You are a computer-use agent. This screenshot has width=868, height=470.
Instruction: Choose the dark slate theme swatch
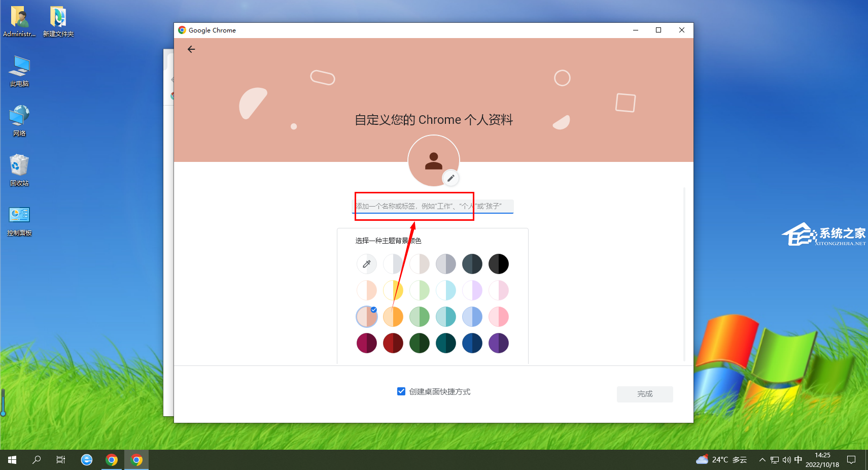click(472, 264)
